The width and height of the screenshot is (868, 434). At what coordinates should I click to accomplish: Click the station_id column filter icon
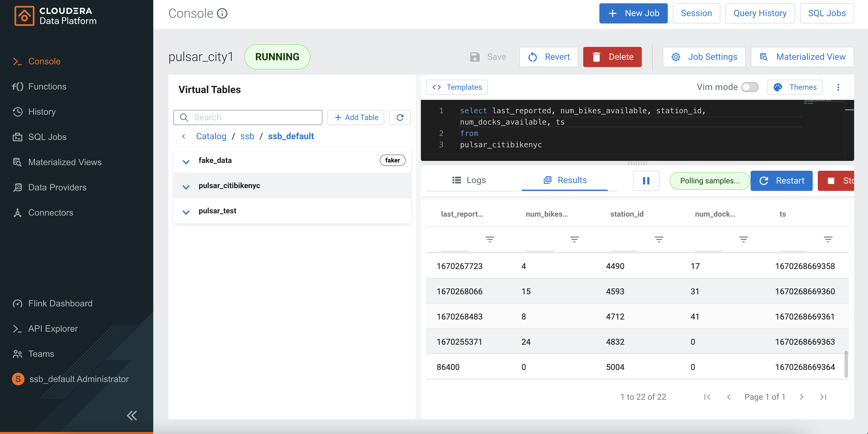coord(659,239)
